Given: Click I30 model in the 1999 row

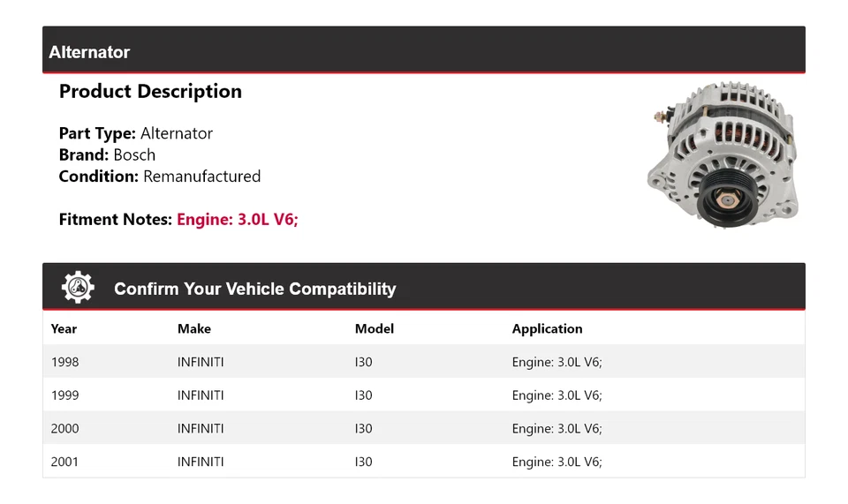Looking at the screenshot, I should pyautogui.click(x=364, y=395).
